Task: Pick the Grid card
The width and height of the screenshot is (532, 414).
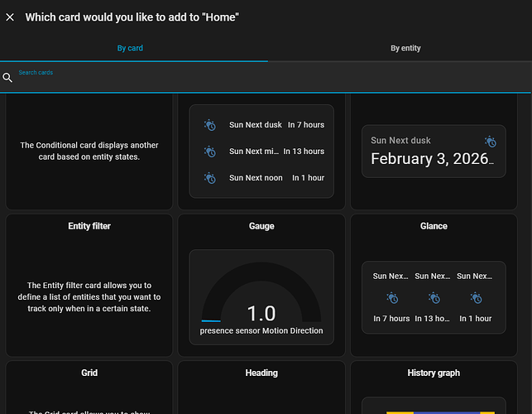Action: point(89,387)
